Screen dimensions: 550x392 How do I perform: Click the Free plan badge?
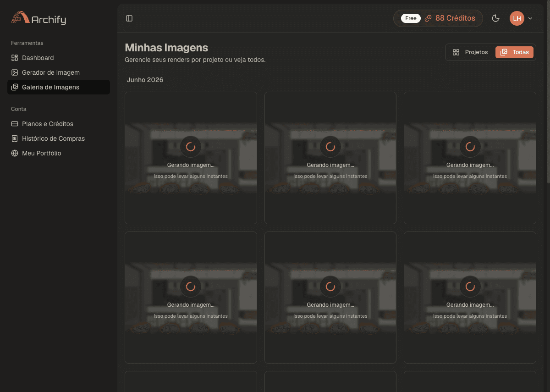(x=411, y=18)
